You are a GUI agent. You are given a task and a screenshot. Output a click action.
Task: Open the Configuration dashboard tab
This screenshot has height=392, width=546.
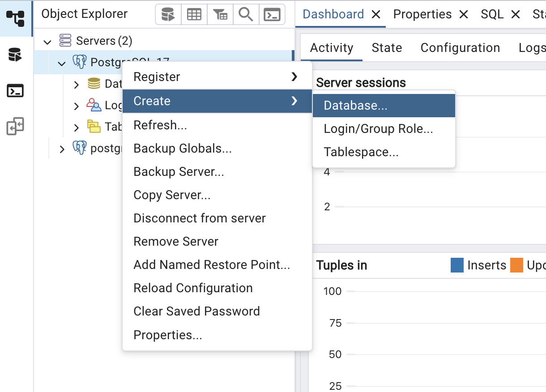(x=460, y=48)
